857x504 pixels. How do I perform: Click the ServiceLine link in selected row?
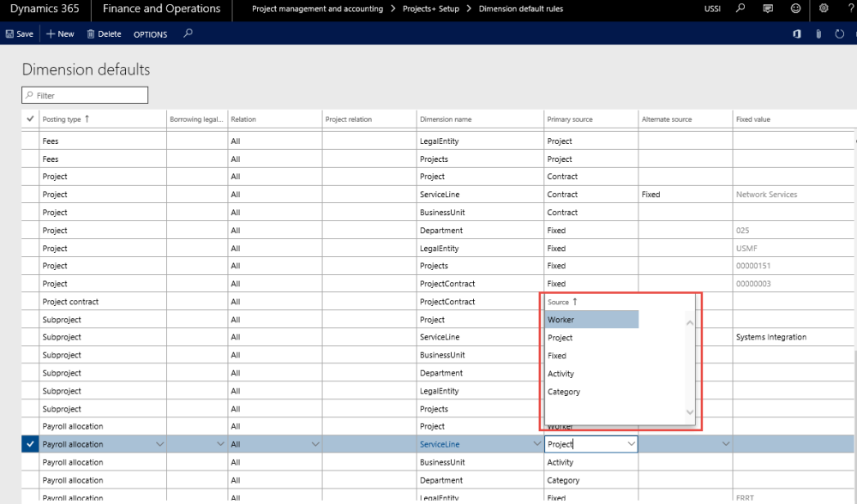click(x=440, y=444)
